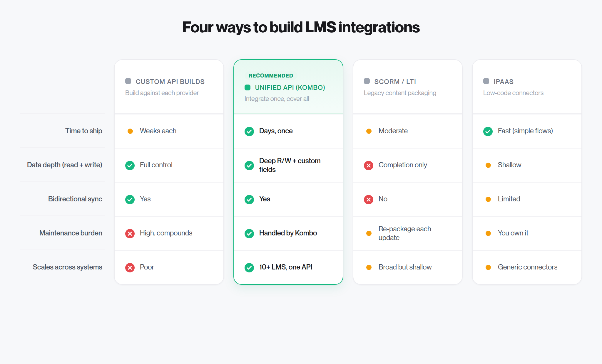Click green check beside Deep R/W + custom fields

coord(249,166)
